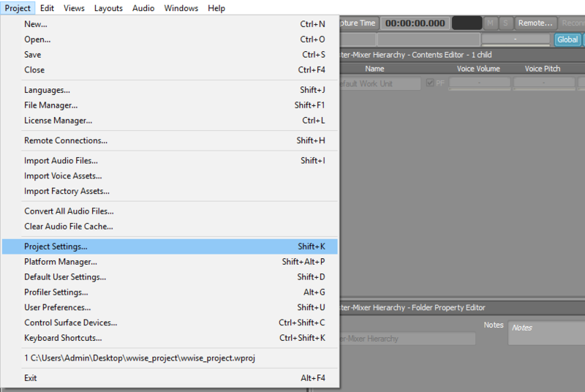
Task: Open Profiler Settings...
Action: point(170,293)
